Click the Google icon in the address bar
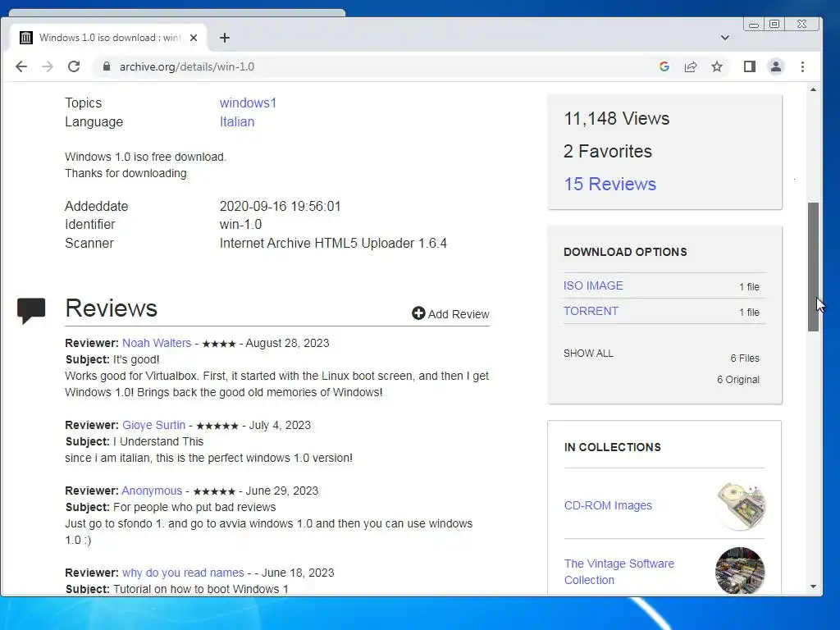Screen dimensions: 840x630 pos(664,66)
